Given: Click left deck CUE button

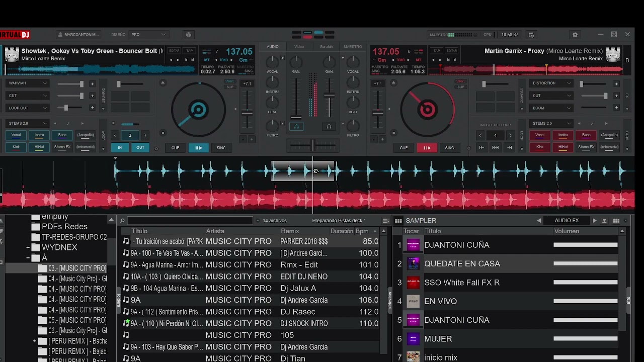Looking at the screenshot, I should (x=175, y=148).
